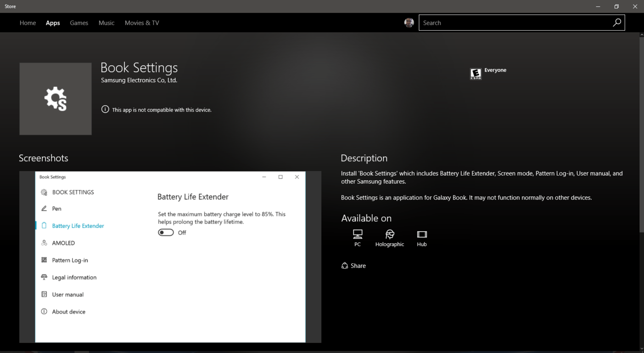Click the 'Book Settings' app title text
The width and height of the screenshot is (644, 353).
pos(139,68)
